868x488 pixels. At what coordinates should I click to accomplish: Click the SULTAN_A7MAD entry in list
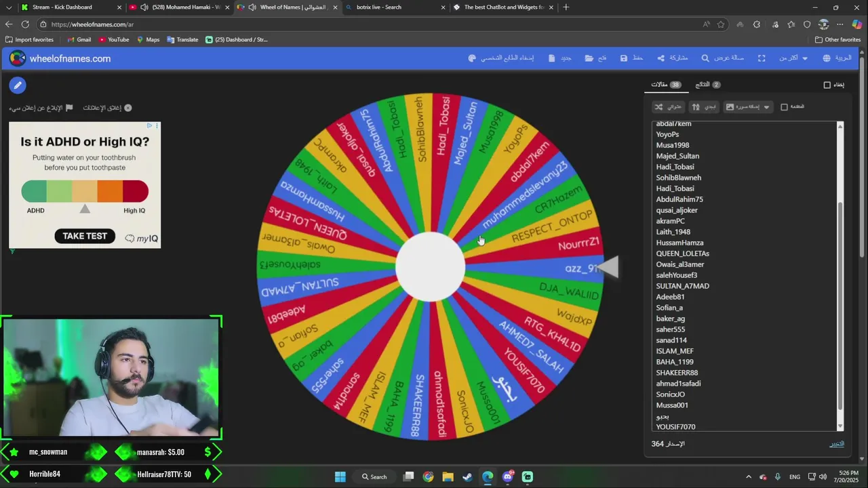coord(682,286)
